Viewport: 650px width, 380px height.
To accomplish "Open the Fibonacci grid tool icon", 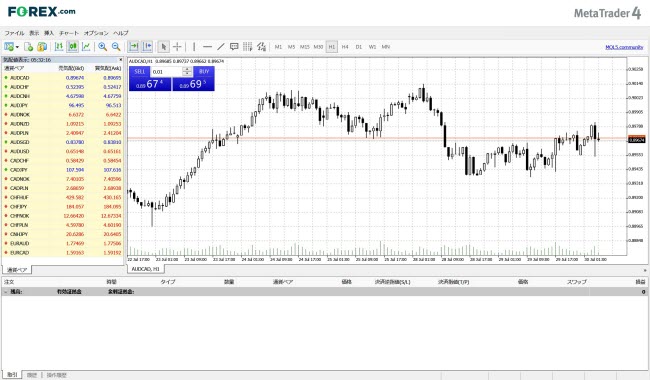I will point(247,47).
